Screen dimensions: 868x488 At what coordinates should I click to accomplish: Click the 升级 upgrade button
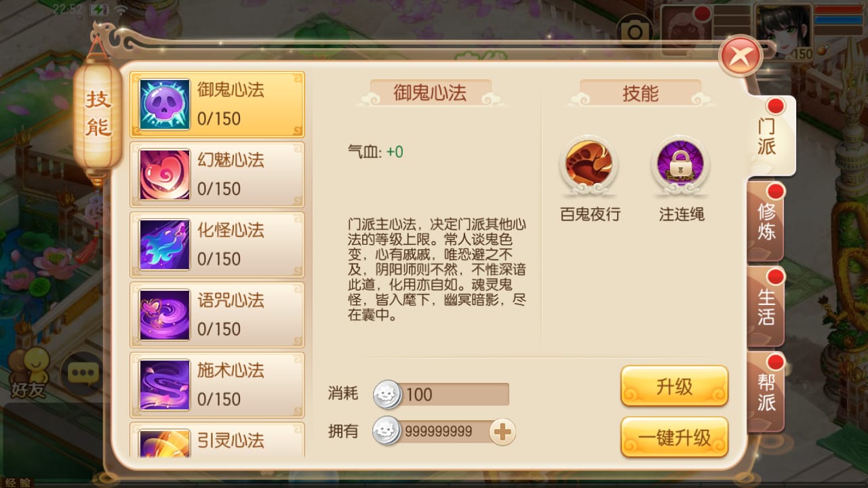click(x=675, y=386)
